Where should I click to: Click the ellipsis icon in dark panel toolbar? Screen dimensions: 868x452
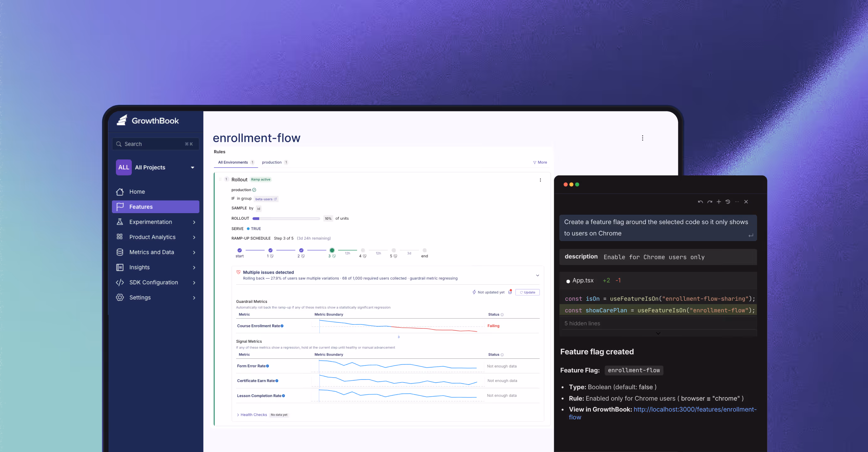pos(737,202)
